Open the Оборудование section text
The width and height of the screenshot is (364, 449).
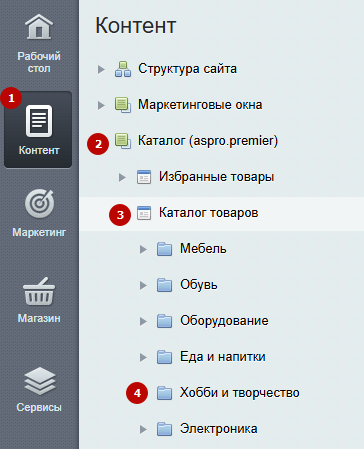pos(224,321)
